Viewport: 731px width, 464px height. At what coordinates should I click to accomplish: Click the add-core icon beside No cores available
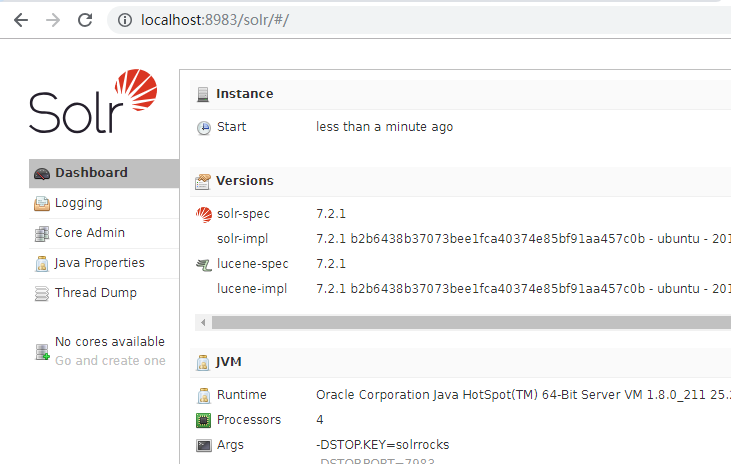pos(42,352)
